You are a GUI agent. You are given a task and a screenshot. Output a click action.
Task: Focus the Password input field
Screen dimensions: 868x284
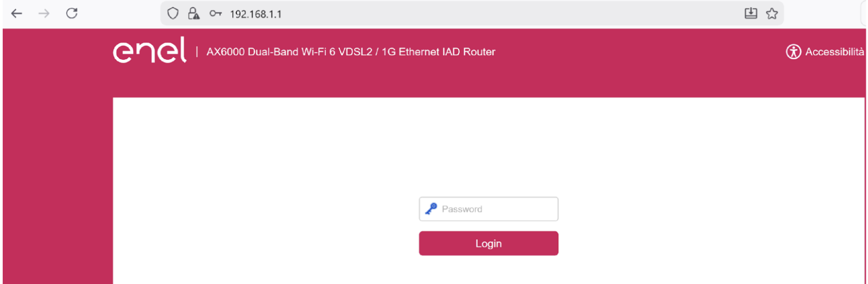pos(496,209)
